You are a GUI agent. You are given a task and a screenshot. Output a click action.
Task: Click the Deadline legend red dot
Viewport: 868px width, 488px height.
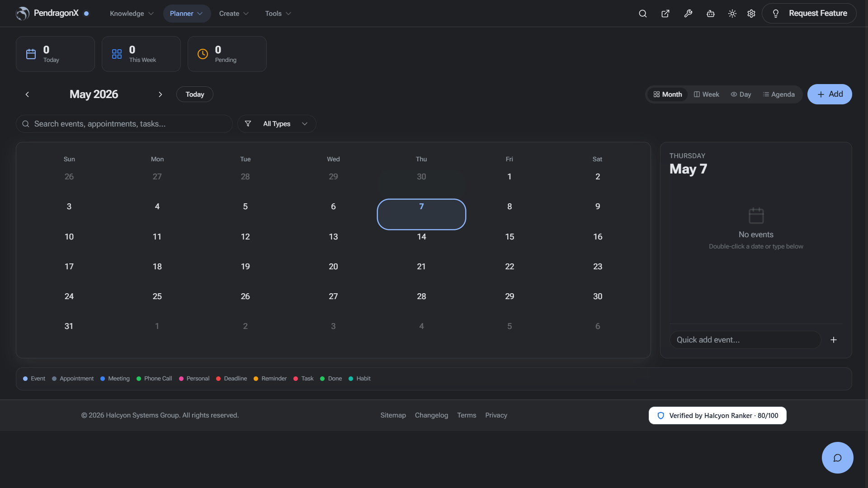pyautogui.click(x=218, y=379)
